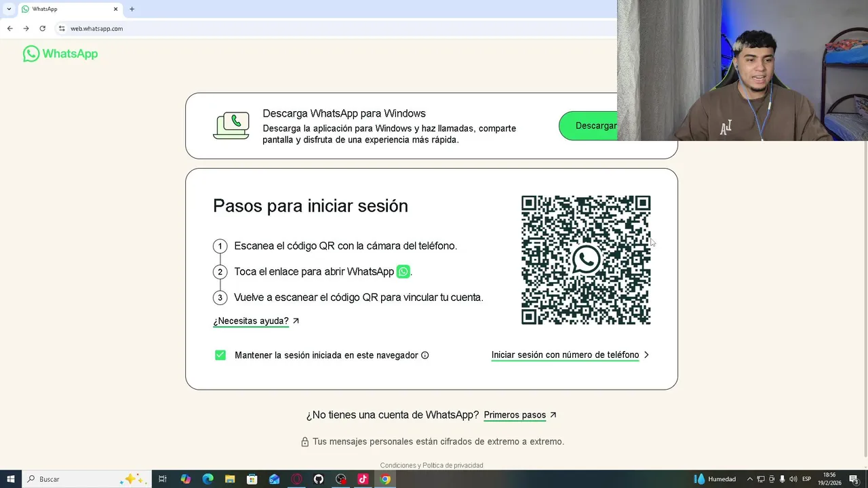
Task: Click the WhatsApp logo at top left
Action: [60, 54]
